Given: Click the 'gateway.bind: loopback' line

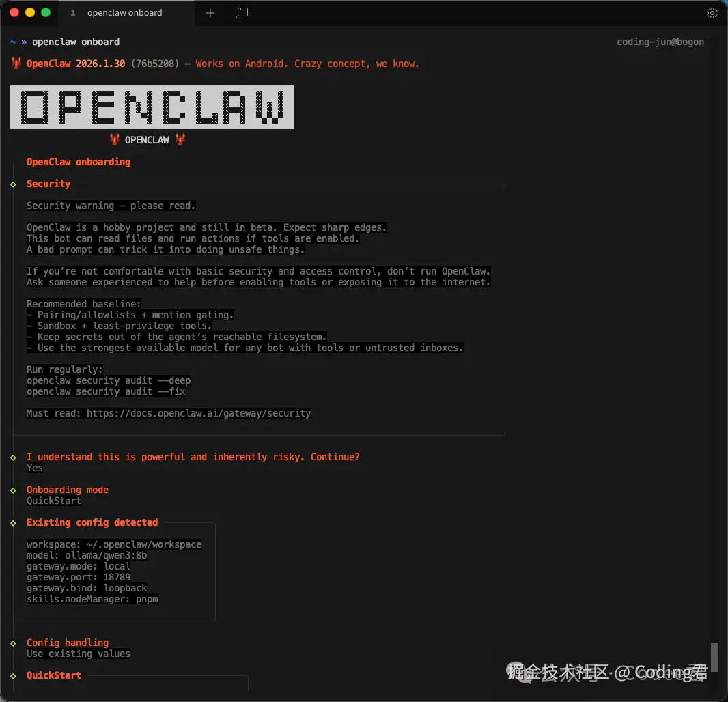Looking at the screenshot, I should [87, 588].
